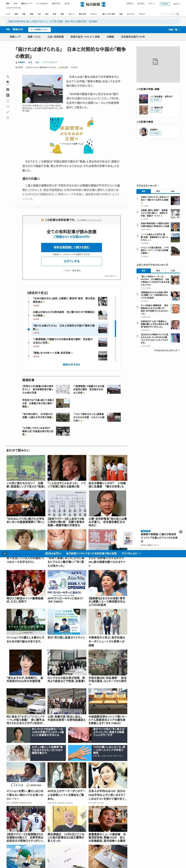Open 紙面ビューアー link in top bar
The height and width of the screenshot is (868, 186).
(x=27, y=4)
